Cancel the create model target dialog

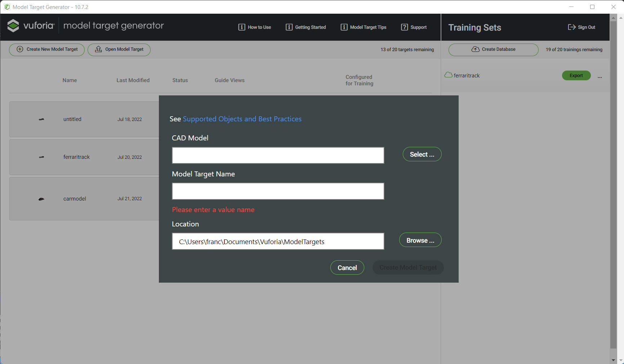pos(347,268)
